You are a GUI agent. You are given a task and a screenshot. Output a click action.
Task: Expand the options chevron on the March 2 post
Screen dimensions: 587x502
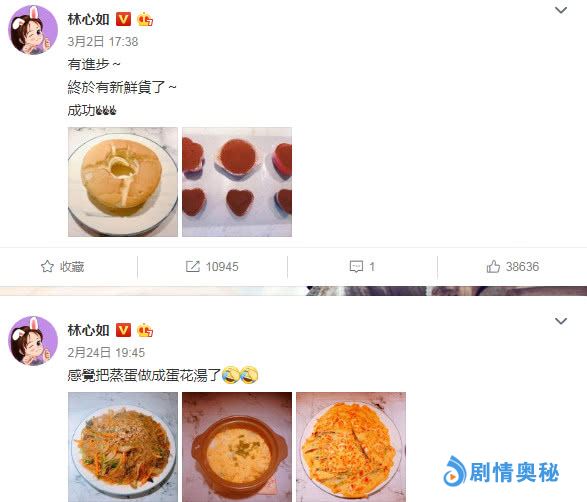tap(560, 10)
